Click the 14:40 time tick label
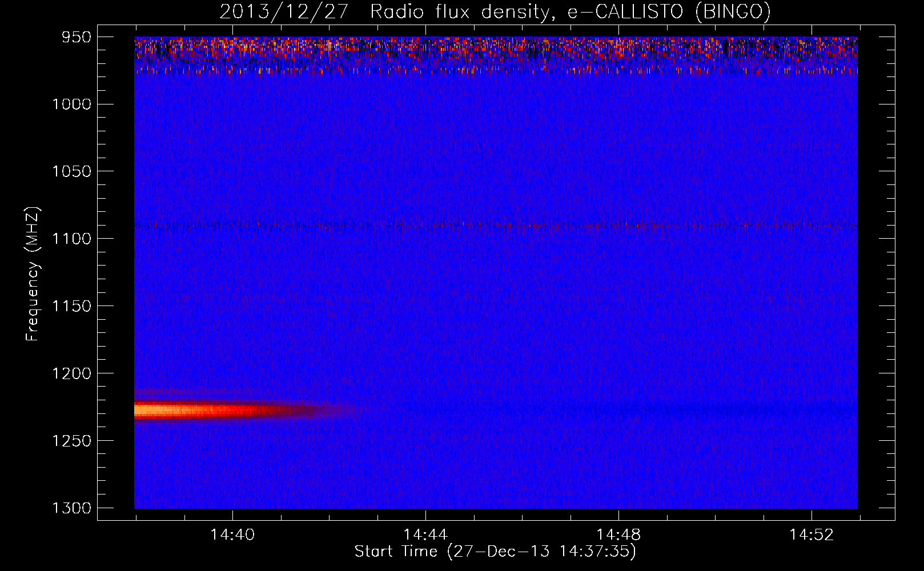 (232, 535)
